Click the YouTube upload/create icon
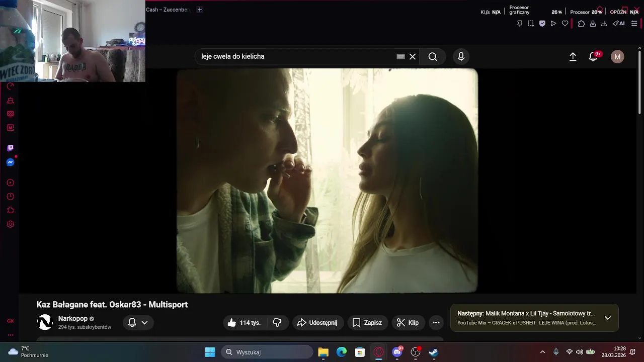Viewport: 644px width, 362px height. click(x=573, y=57)
